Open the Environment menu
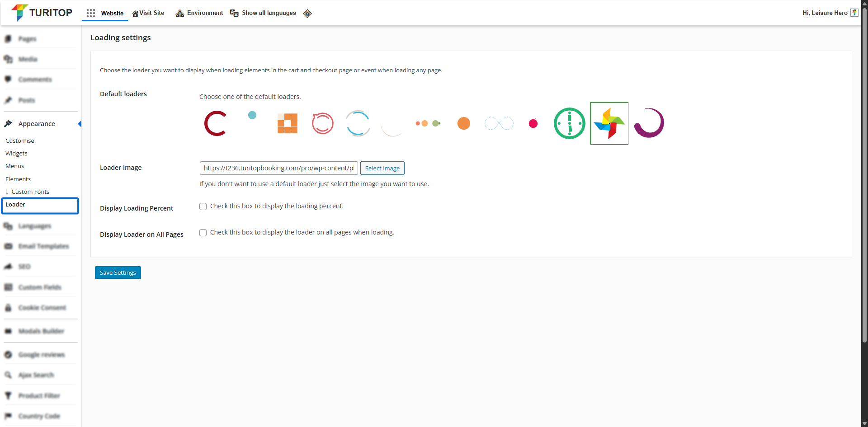The image size is (868, 427). (x=199, y=13)
